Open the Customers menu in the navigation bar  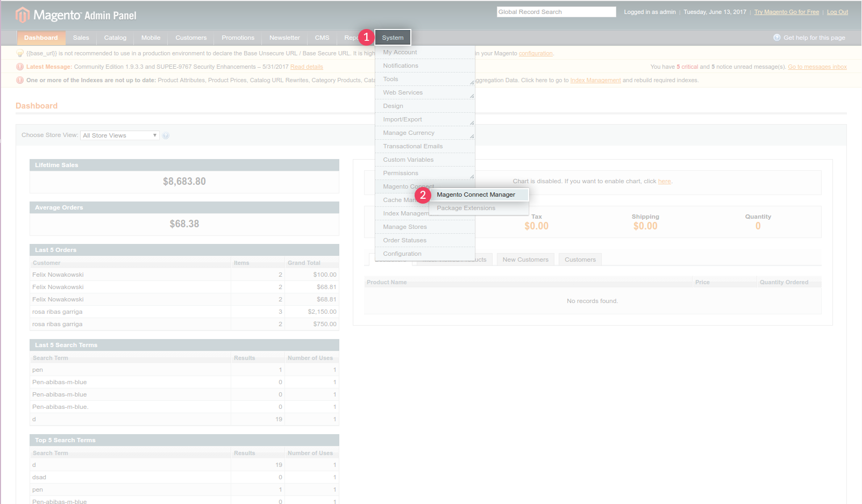coord(191,38)
